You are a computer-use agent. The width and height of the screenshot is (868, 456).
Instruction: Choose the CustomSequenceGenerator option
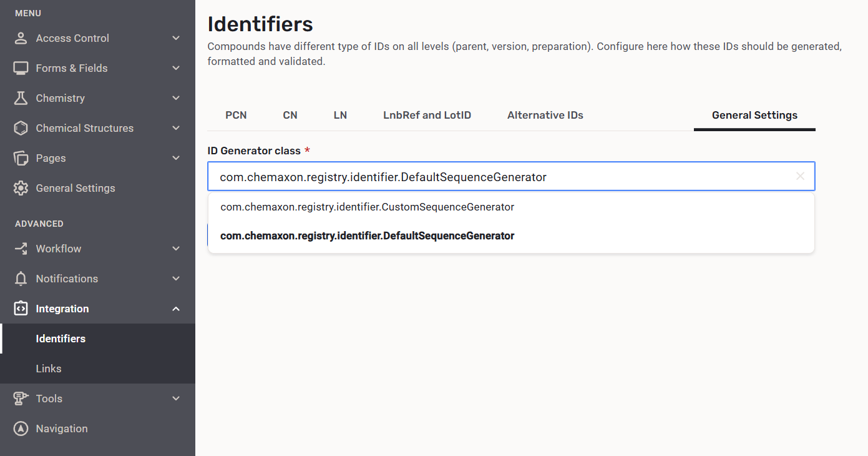click(367, 207)
